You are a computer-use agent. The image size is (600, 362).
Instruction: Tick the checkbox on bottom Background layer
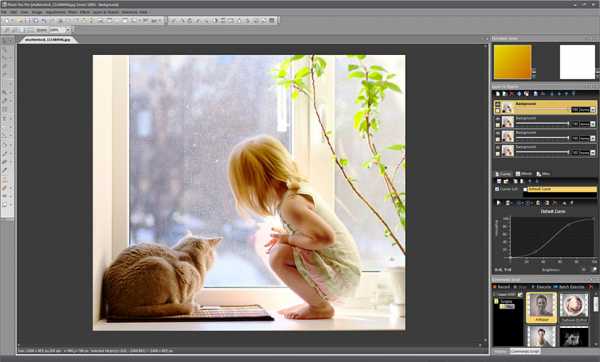pyautogui.click(x=498, y=154)
